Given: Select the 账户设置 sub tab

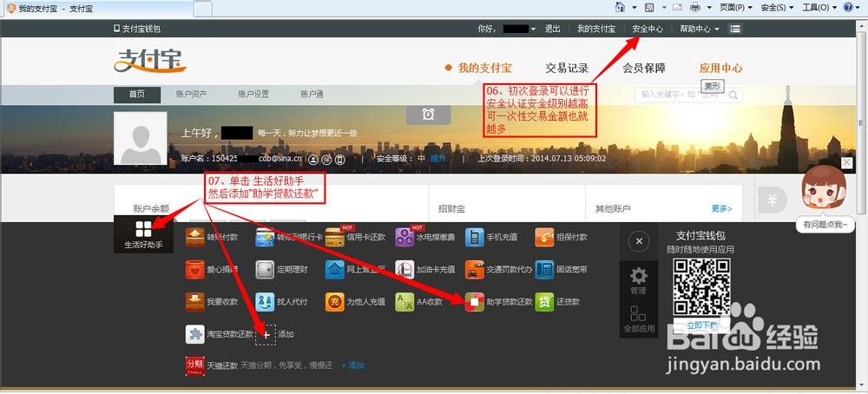Looking at the screenshot, I should (x=253, y=95).
